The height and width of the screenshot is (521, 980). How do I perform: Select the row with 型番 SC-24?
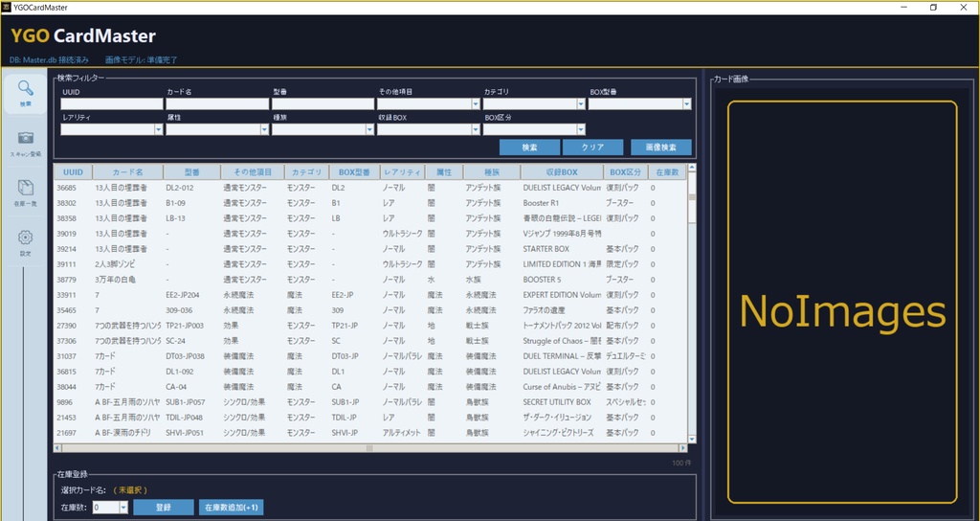[x=370, y=341]
